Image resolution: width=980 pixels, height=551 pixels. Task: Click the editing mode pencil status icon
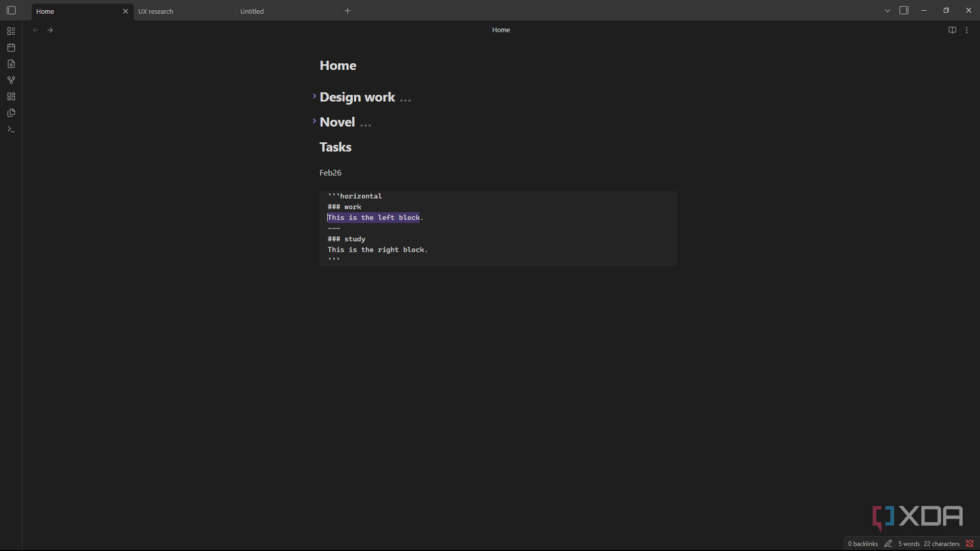pos(888,543)
